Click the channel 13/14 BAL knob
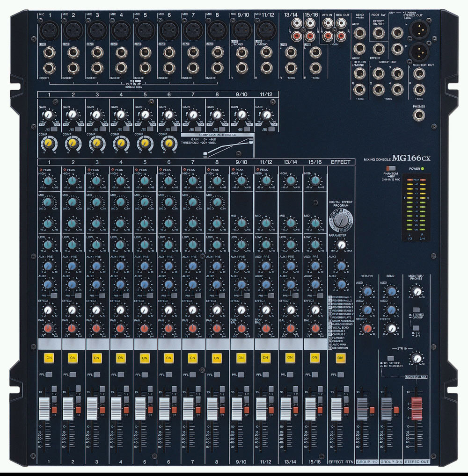 [x=291, y=328]
